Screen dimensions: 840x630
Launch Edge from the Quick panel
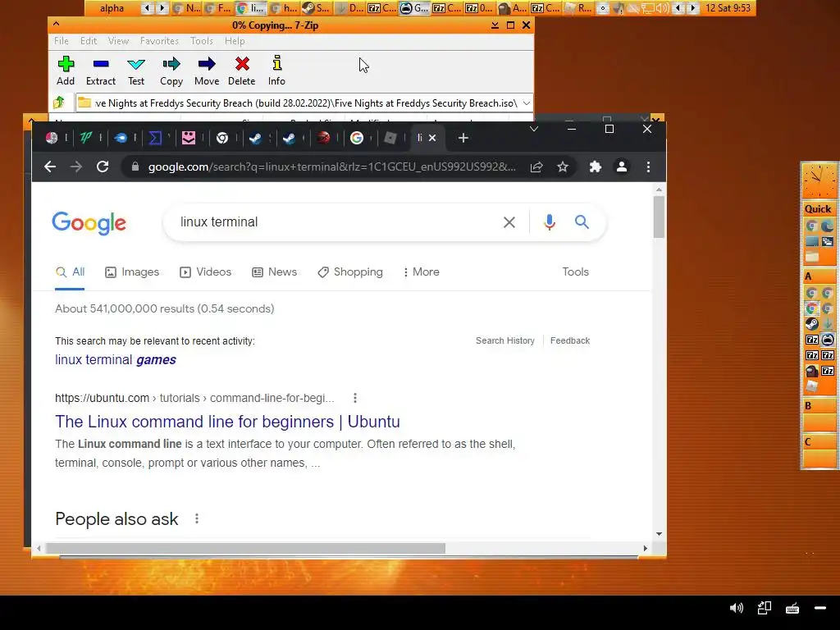(x=827, y=226)
